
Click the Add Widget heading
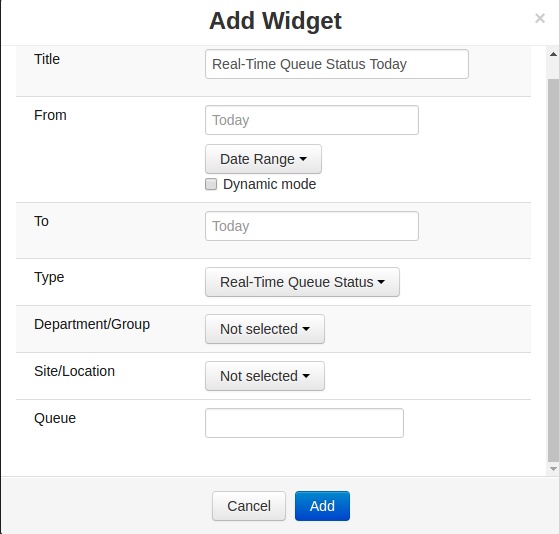pyautogui.click(x=275, y=21)
